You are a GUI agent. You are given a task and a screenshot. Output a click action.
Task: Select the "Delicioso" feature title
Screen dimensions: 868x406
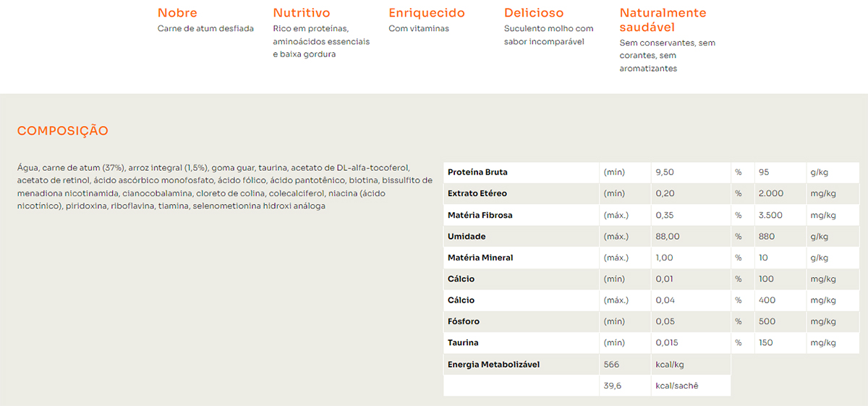point(534,13)
